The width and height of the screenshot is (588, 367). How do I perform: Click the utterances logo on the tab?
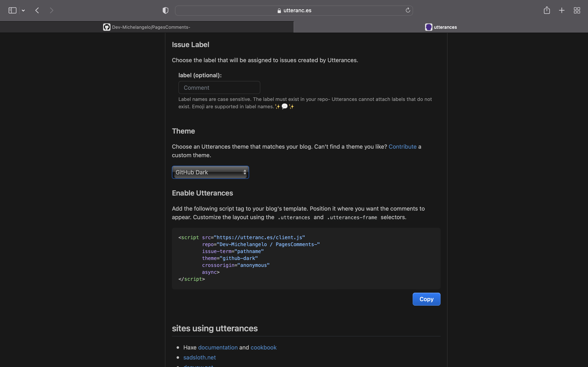tap(429, 27)
